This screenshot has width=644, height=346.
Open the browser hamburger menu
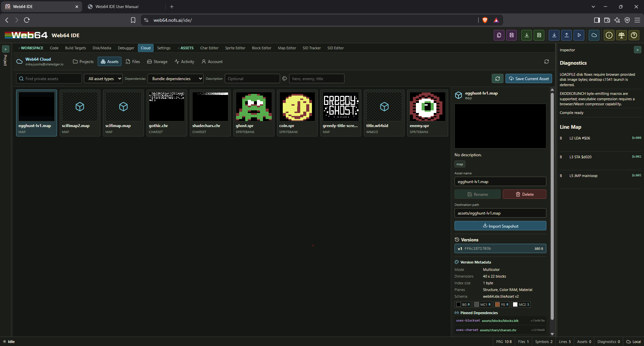(637, 20)
